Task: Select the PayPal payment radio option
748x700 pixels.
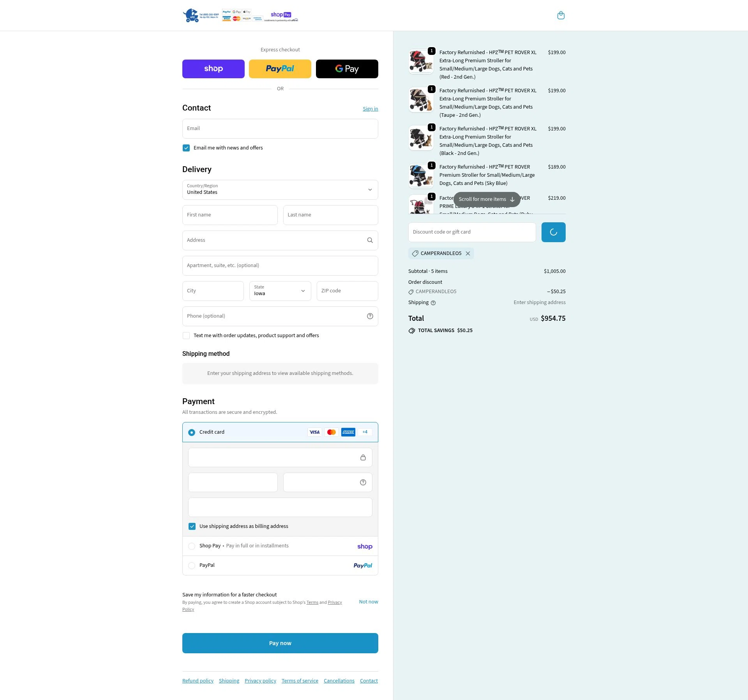Action: click(x=192, y=566)
